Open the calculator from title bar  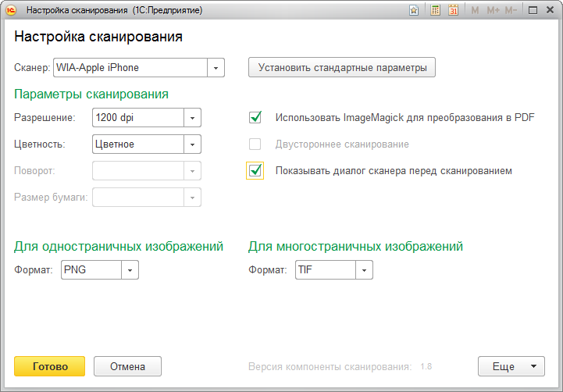(x=436, y=11)
